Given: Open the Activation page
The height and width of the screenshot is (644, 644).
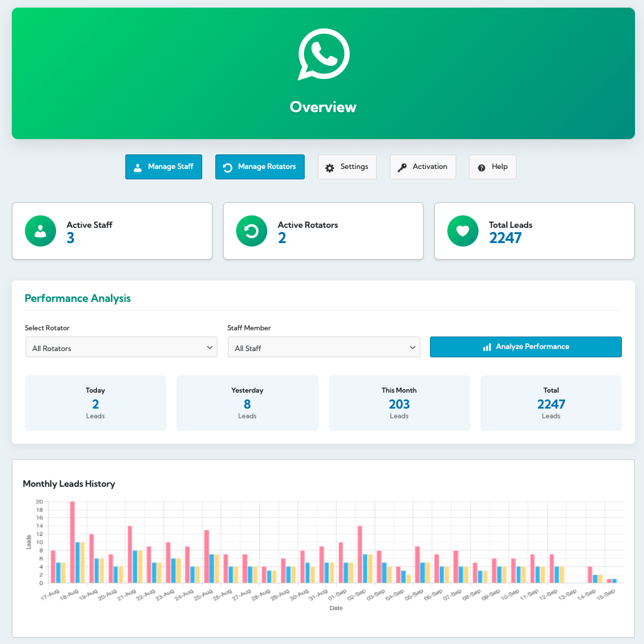Looking at the screenshot, I should (x=422, y=167).
